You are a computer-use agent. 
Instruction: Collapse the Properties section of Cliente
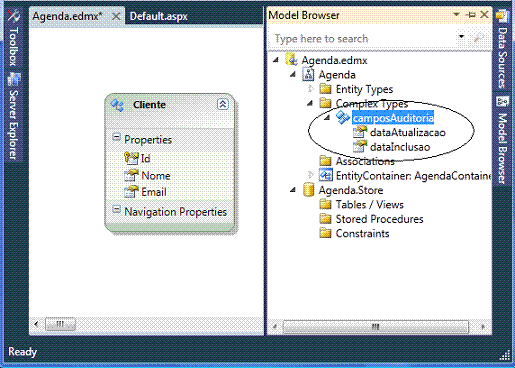tap(116, 137)
